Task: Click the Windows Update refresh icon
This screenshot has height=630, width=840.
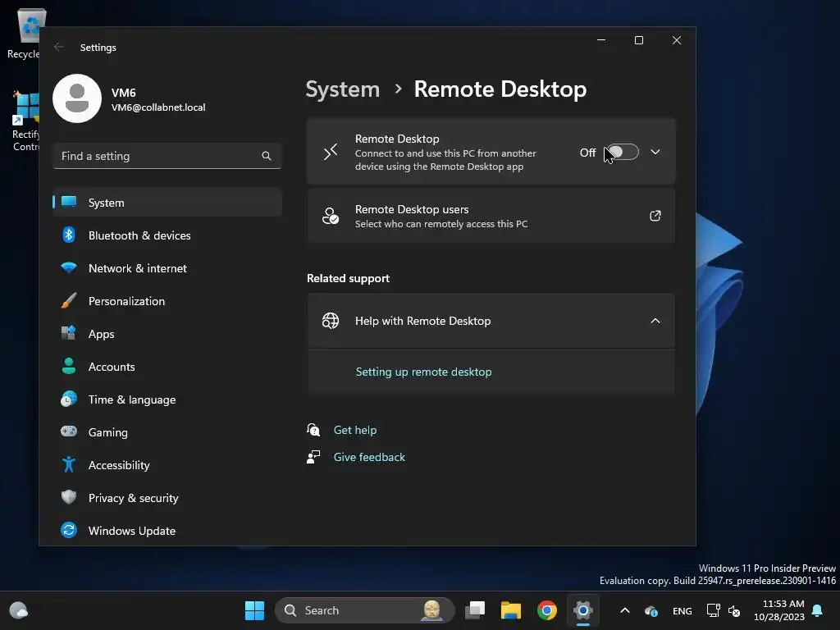Action: pyautogui.click(x=69, y=530)
